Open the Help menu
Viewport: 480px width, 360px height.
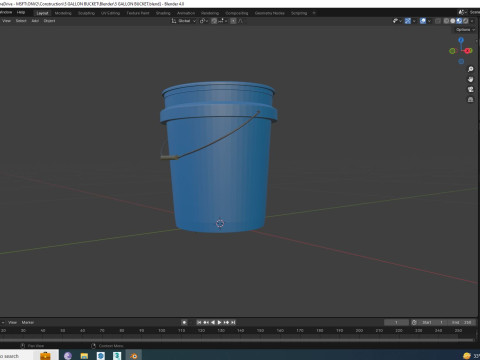click(21, 12)
